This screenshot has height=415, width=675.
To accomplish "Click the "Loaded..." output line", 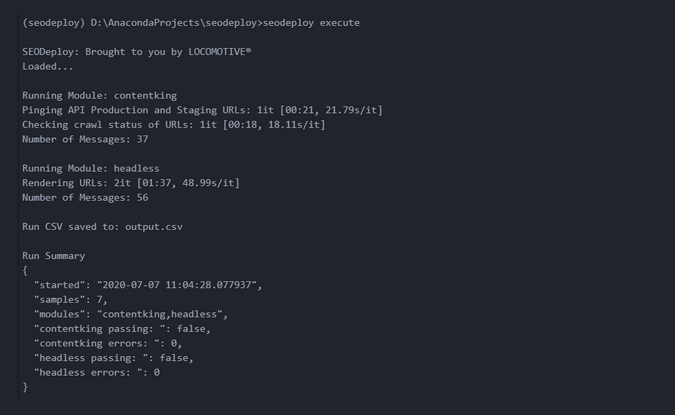I will click(48, 66).
